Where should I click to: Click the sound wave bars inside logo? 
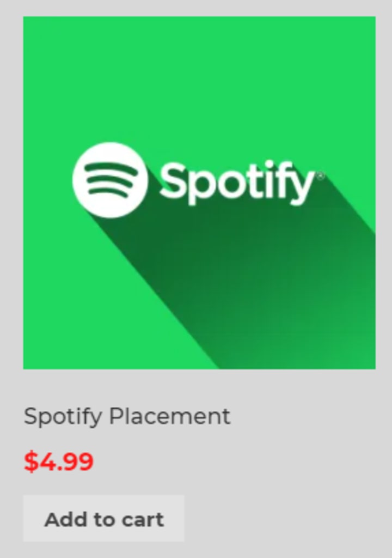click(109, 180)
